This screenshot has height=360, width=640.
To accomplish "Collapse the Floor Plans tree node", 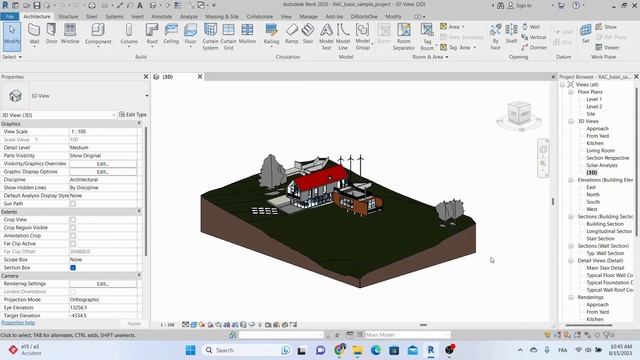I will (571, 92).
